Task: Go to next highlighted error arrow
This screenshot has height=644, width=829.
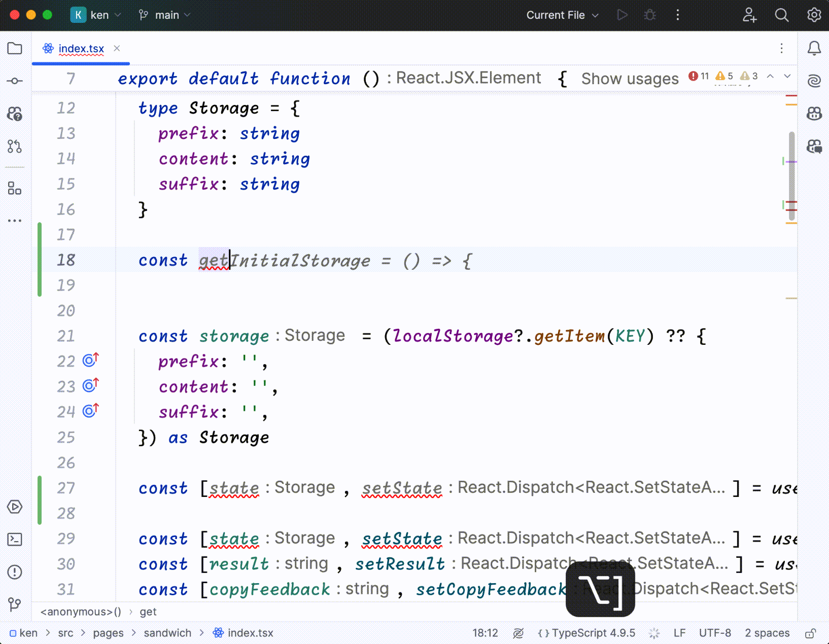Action: (787, 76)
